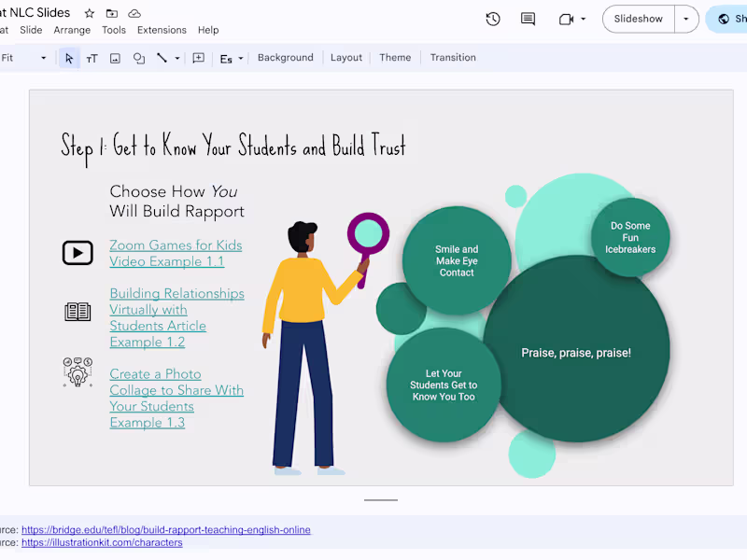Select the Do Some Fun Icebreakers circle
This screenshot has width=747, height=560.
[630, 237]
